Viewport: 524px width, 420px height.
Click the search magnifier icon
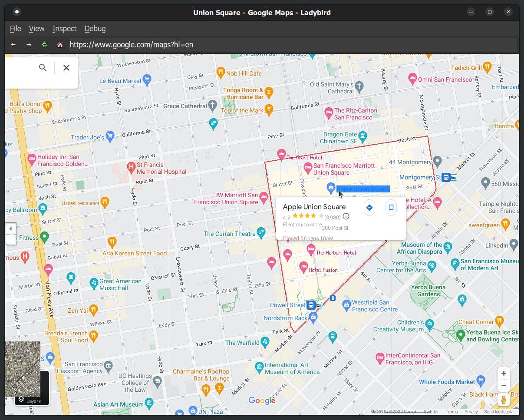[43, 67]
